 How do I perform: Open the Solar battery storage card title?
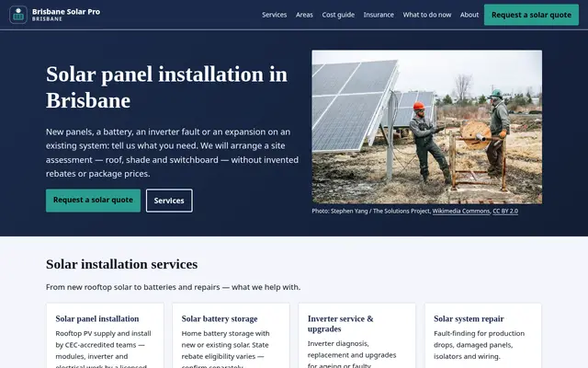[x=220, y=319]
